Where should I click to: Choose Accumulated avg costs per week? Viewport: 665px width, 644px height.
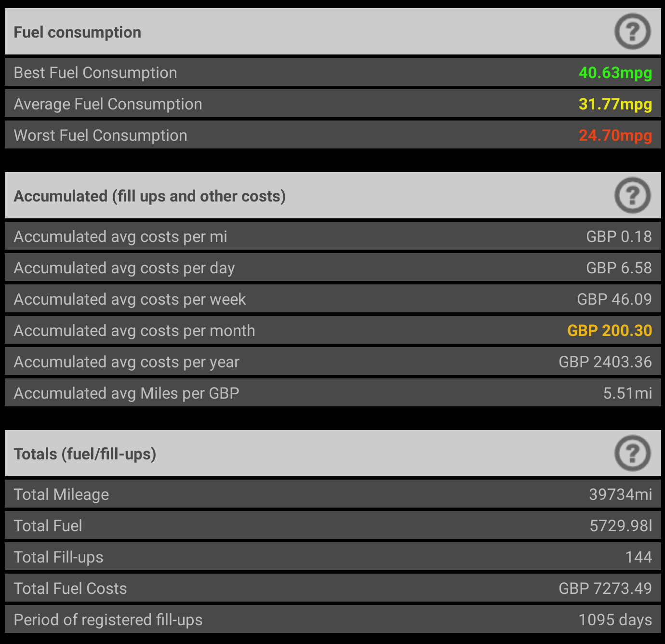click(332, 299)
